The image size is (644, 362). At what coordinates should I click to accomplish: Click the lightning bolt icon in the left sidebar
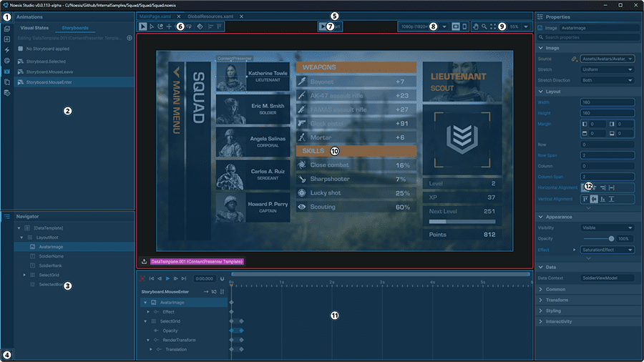click(7, 49)
